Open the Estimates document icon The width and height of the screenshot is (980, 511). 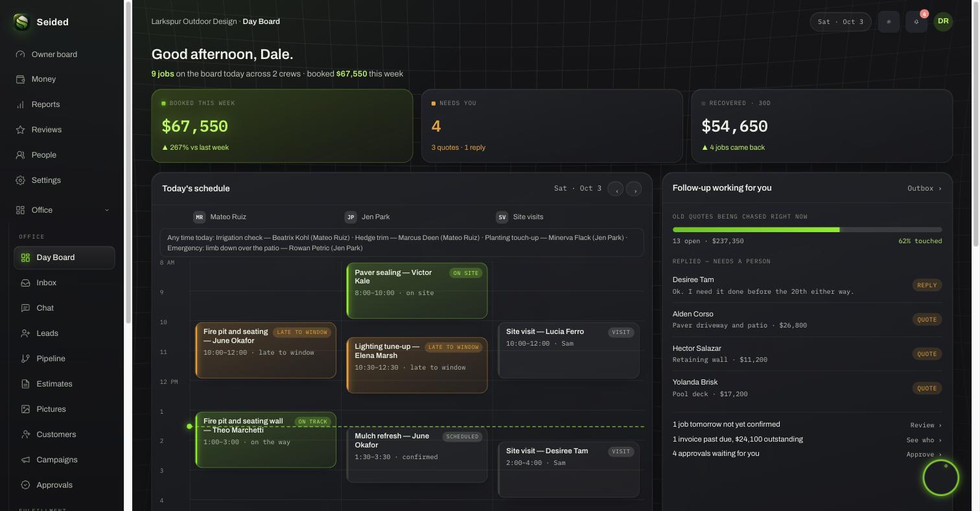(25, 384)
